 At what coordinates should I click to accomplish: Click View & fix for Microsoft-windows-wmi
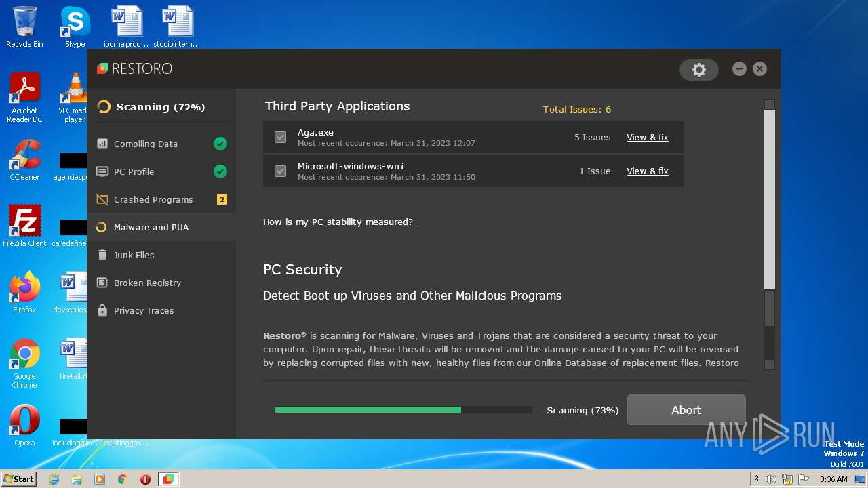coord(648,171)
